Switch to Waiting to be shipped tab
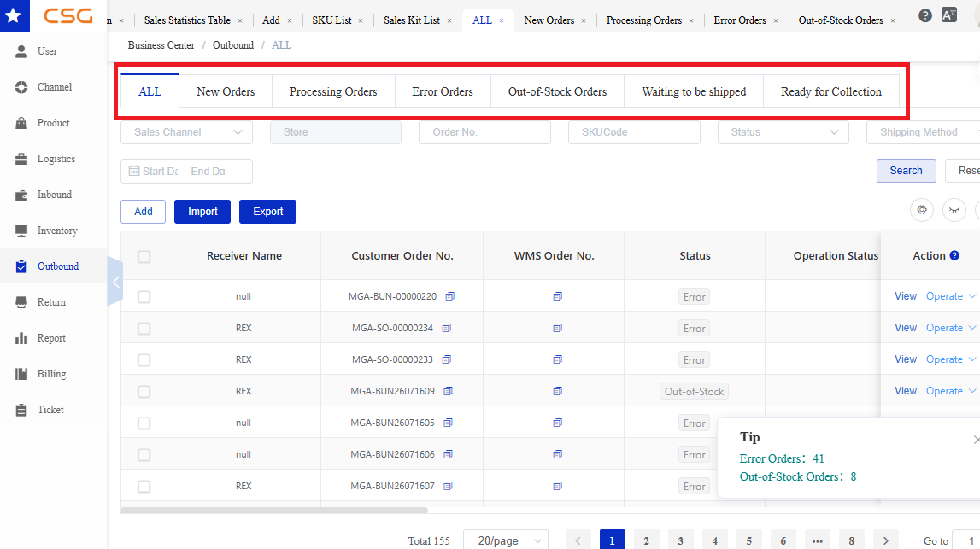This screenshot has height=549, width=980. click(694, 92)
